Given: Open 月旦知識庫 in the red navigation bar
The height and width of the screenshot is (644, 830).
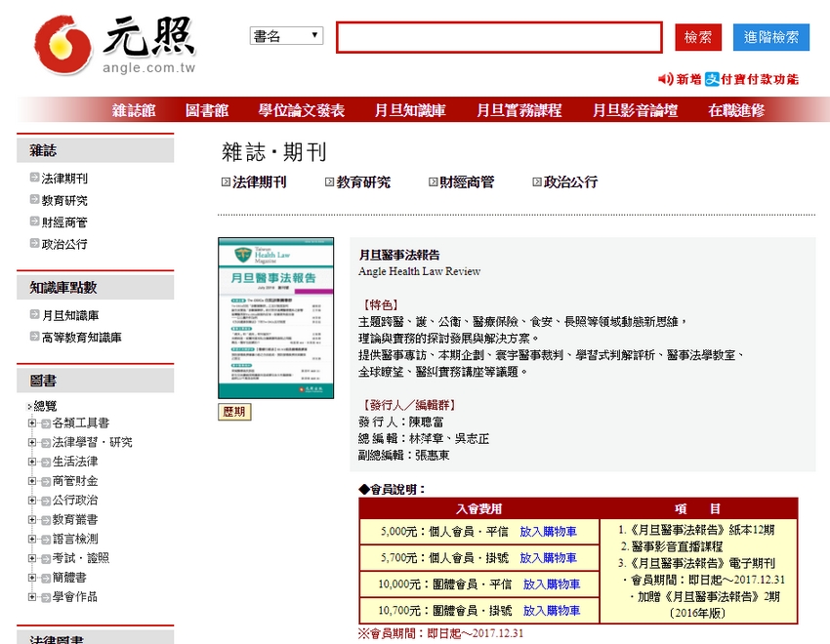Looking at the screenshot, I should pos(410,110).
